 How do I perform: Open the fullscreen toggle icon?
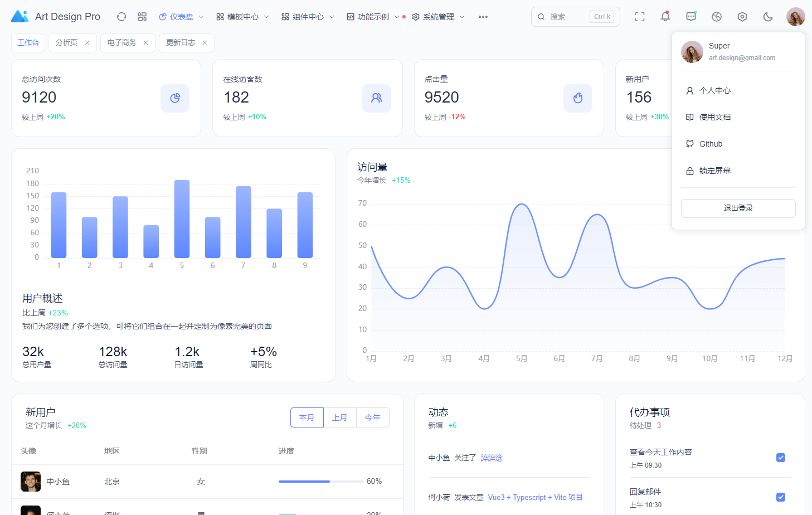(x=640, y=17)
